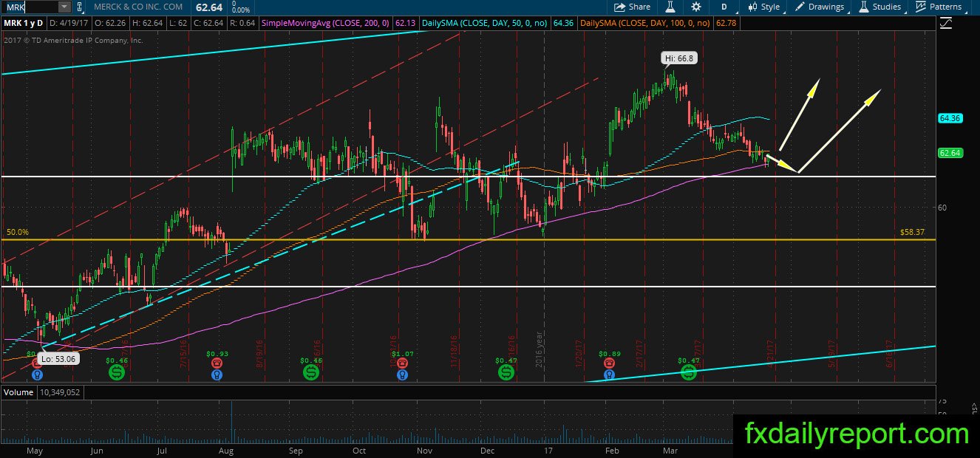Click the MRK symbol input field
This screenshot has height=458, width=980.
pyautogui.click(x=29, y=7)
